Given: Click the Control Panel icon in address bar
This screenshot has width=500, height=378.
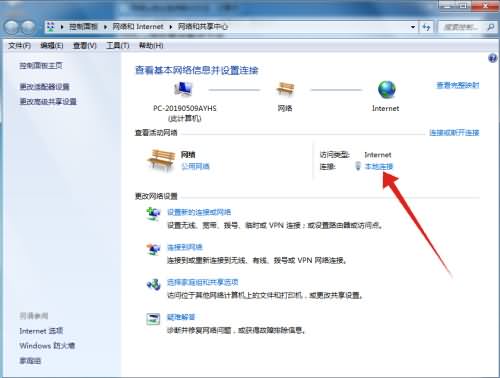Looking at the screenshot, I should [51, 27].
